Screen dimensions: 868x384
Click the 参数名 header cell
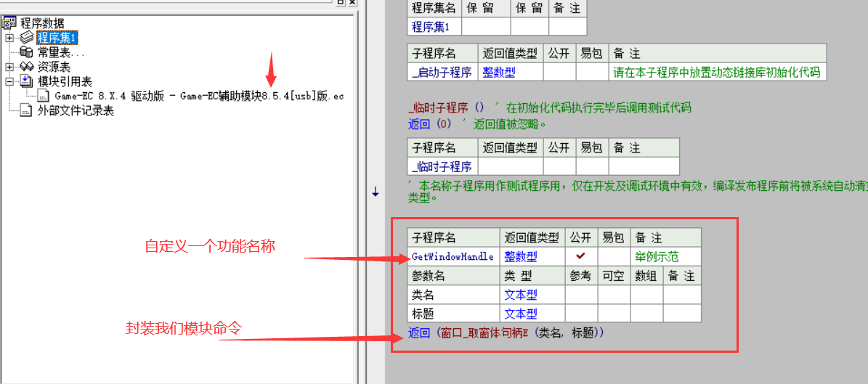pos(453,276)
